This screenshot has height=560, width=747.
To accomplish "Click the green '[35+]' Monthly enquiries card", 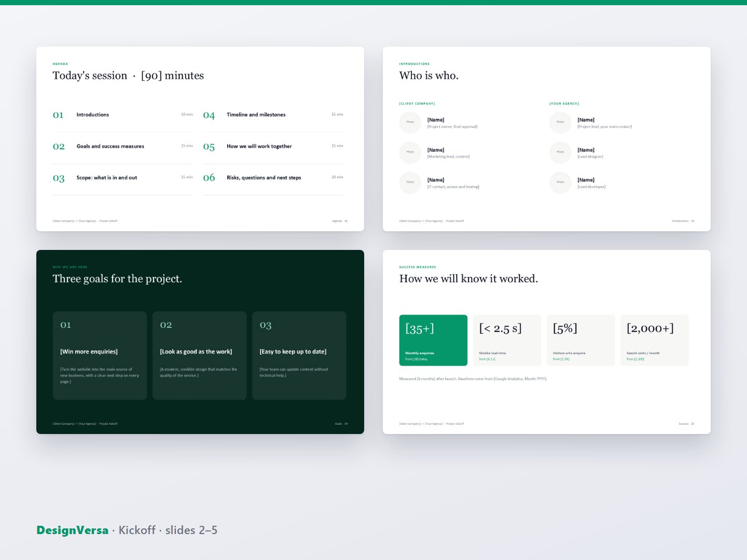I will [x=433, y=340].
